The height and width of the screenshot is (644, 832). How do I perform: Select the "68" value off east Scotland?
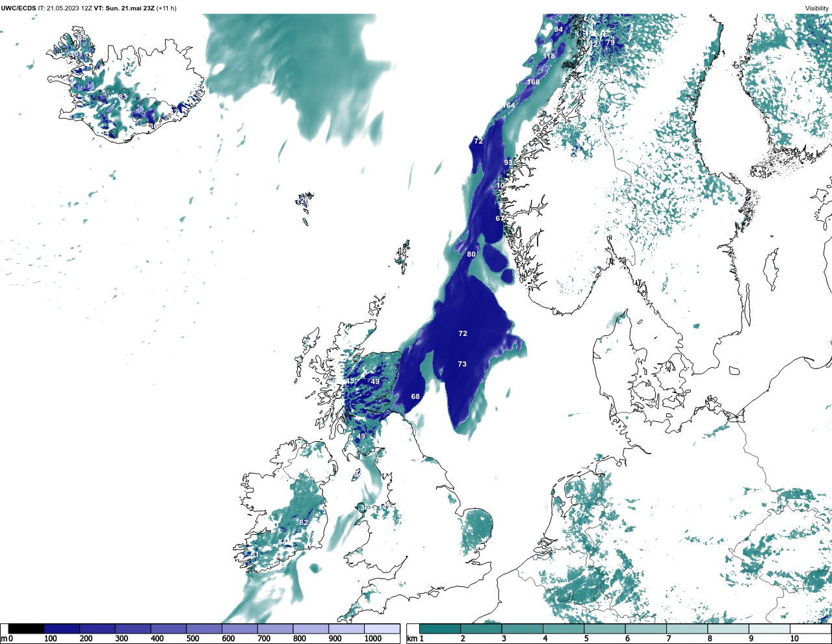415,396
